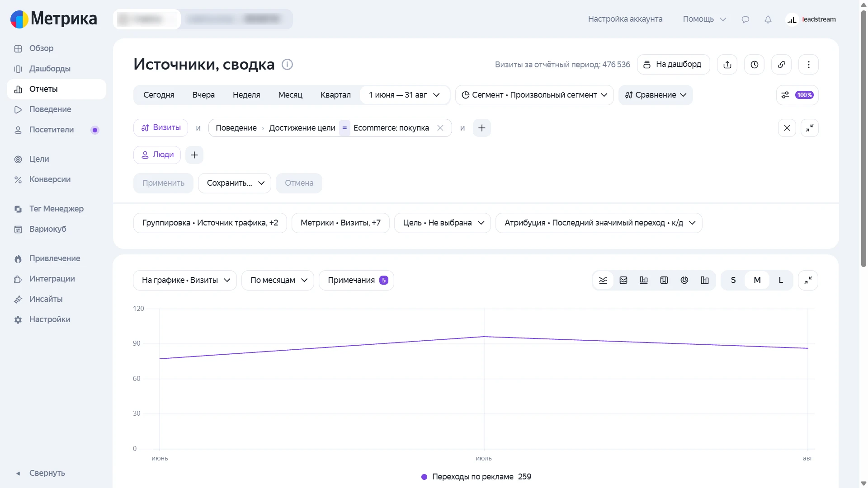Expand the Цель dropdown

[443, 223]
